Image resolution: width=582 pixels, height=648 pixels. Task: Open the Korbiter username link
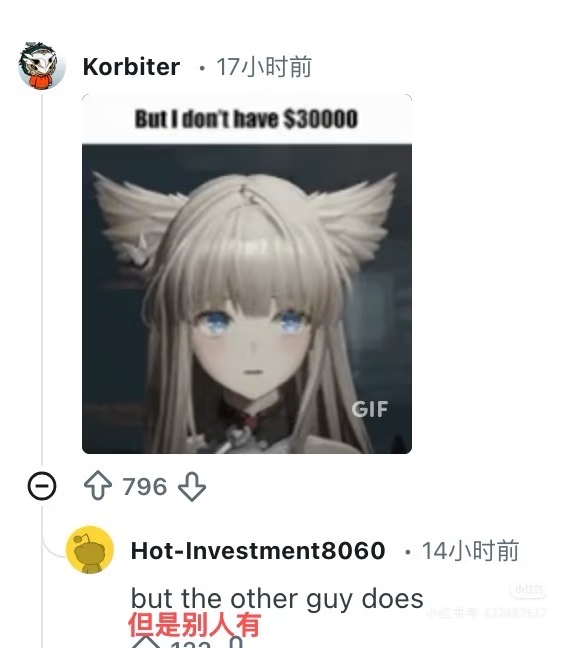[x=131, y=67]
